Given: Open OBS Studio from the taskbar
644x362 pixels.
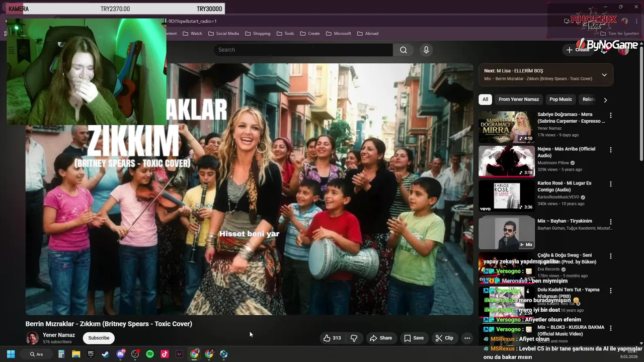Looking at the screenshot, I should (135, 354).
